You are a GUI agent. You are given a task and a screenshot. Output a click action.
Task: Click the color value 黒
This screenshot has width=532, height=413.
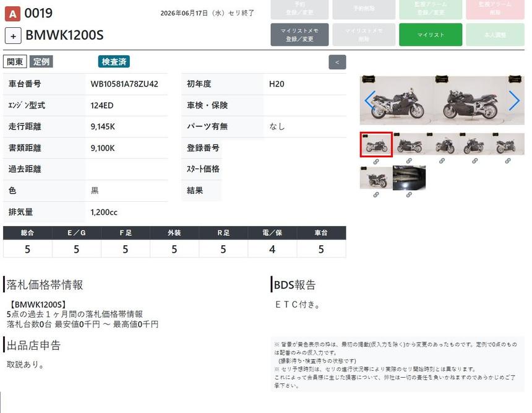pyautogui.click(x=95, y=191)
